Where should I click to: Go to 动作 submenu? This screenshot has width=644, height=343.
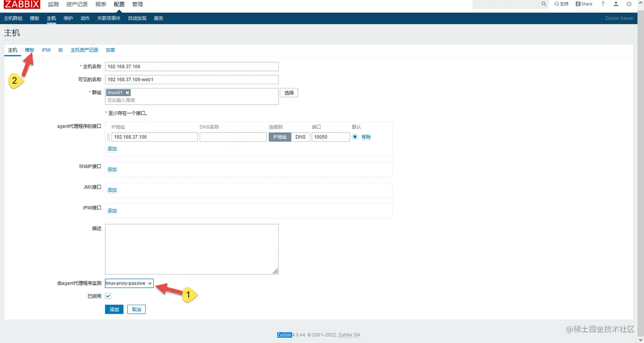pos(85,18)
